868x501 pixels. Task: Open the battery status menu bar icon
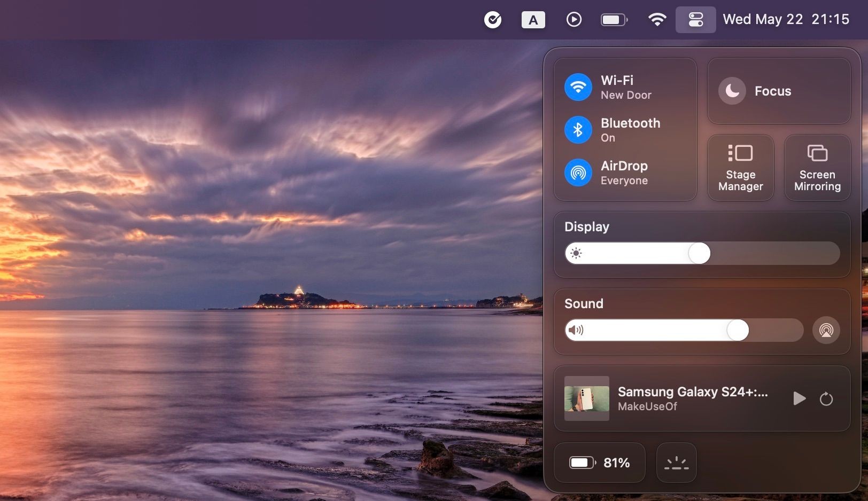tap(614, 20)
